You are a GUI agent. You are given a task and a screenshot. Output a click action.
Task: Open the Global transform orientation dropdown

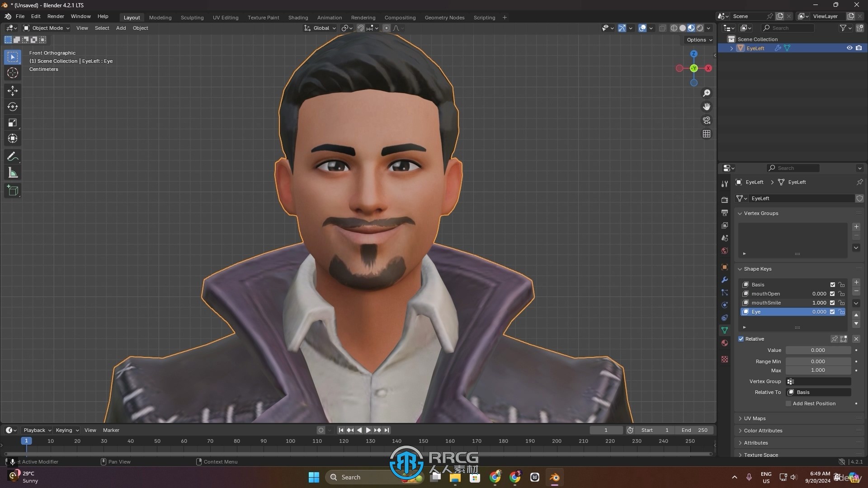(x=320, y=28)
